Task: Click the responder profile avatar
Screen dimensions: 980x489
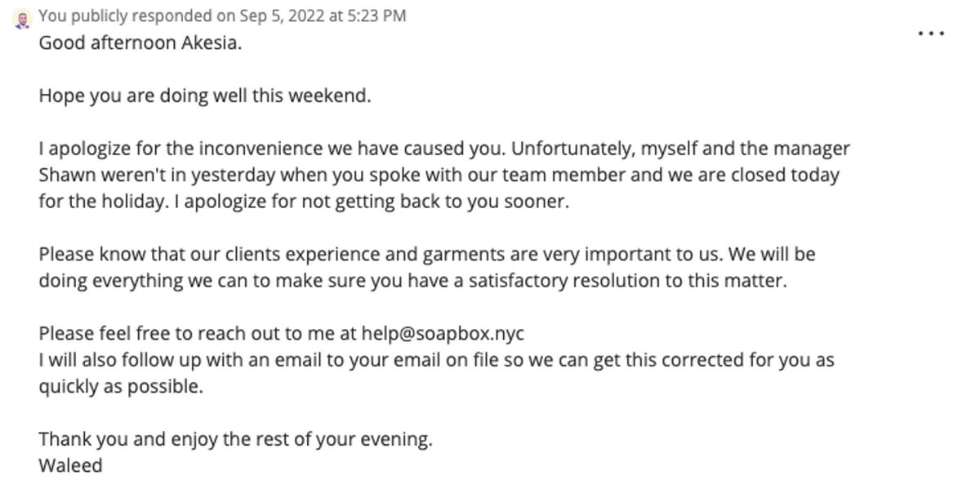Action: [23, 18]
